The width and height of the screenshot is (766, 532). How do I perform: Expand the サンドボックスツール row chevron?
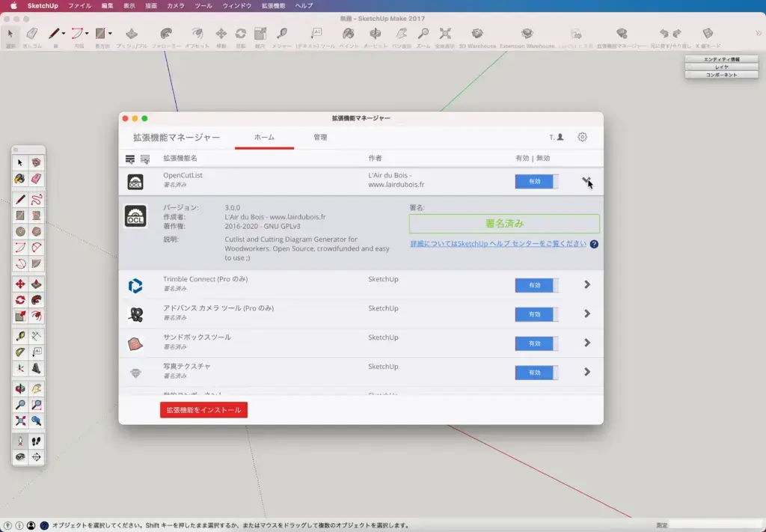point(587,343)
